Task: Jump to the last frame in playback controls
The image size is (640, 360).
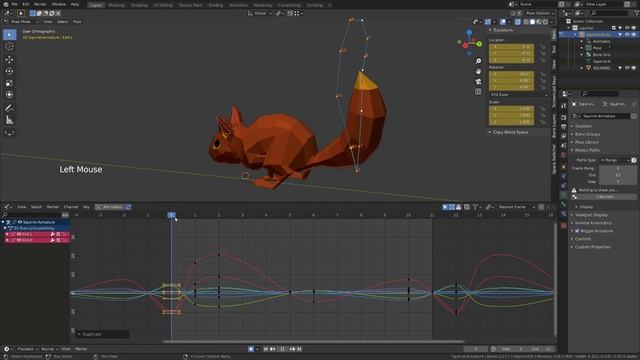Action: [x=299, y=349]
